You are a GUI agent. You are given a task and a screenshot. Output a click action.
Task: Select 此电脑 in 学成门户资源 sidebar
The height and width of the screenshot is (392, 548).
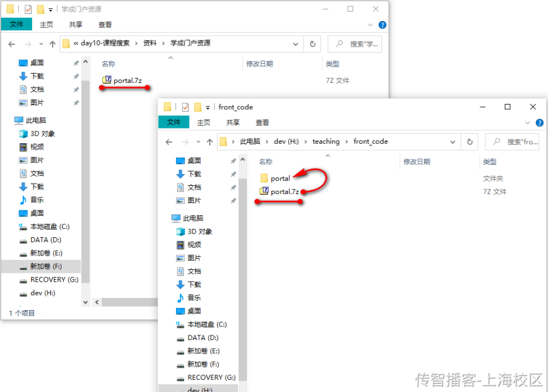click(x=30, y=120)
